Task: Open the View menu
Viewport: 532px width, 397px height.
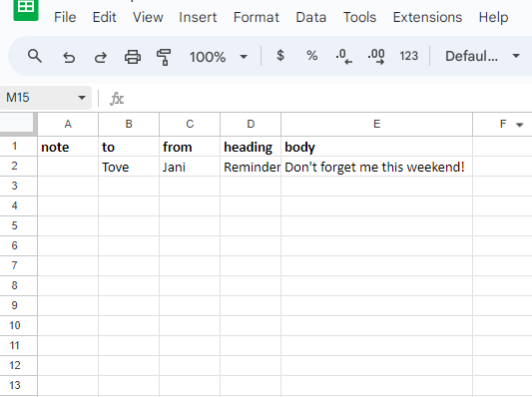Action: (148, 17)
